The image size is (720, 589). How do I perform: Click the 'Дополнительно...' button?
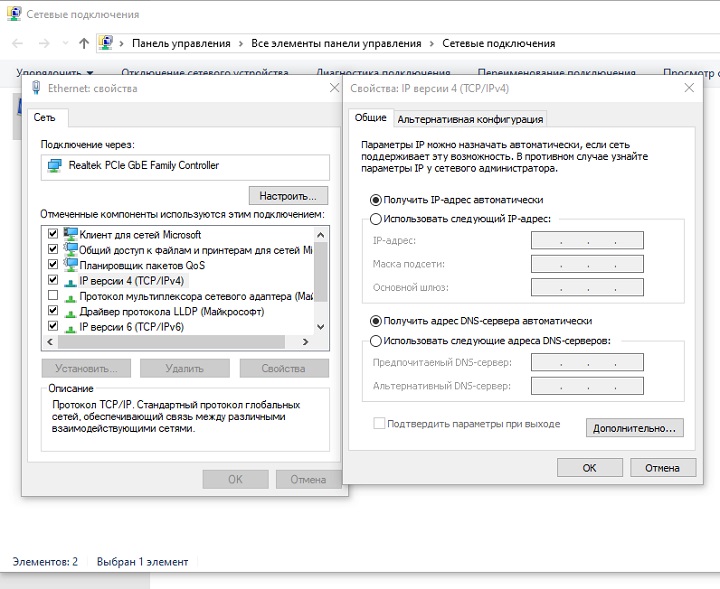(x=635, y=427)
